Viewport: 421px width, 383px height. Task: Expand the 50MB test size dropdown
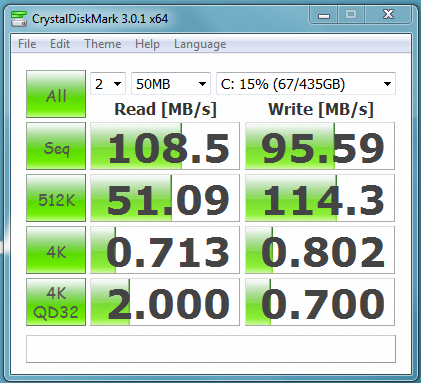[x=171, y=84]
